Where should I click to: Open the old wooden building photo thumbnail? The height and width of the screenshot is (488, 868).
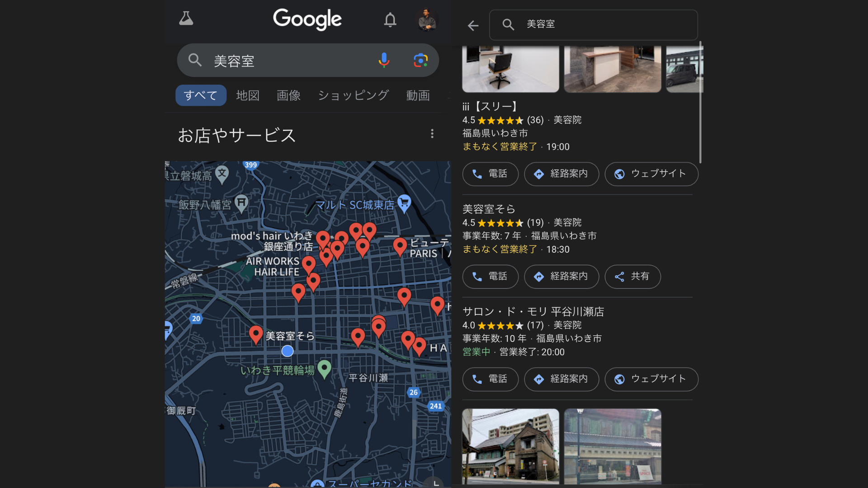[510, 446]
